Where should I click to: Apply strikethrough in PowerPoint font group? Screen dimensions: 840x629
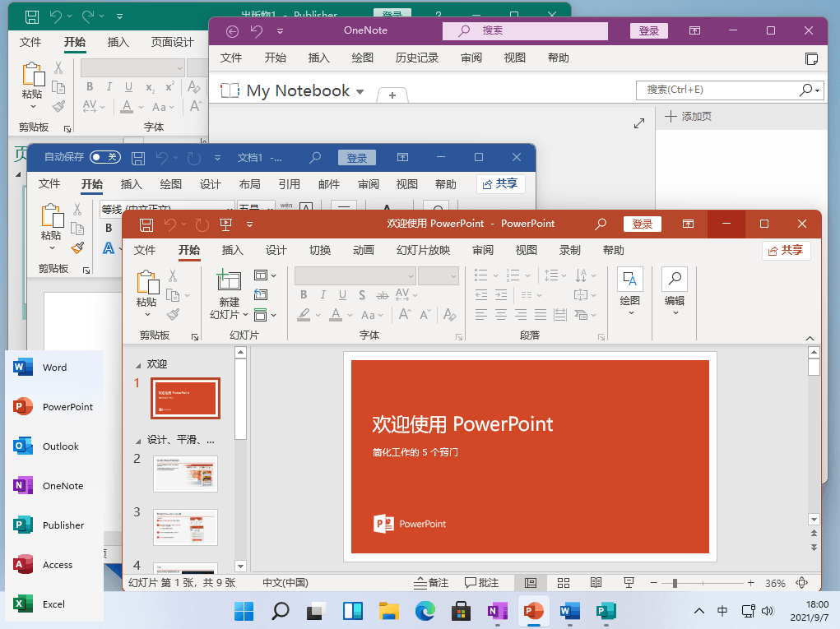382,294
